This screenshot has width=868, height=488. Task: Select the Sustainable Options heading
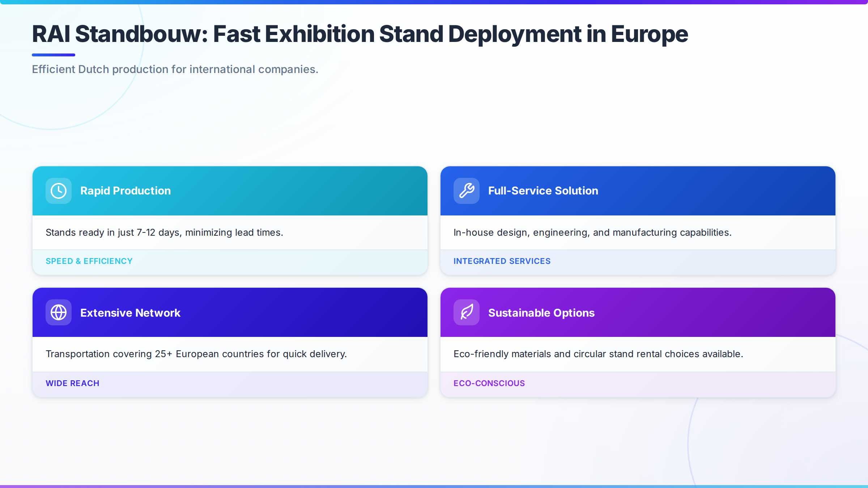point(541,313)
